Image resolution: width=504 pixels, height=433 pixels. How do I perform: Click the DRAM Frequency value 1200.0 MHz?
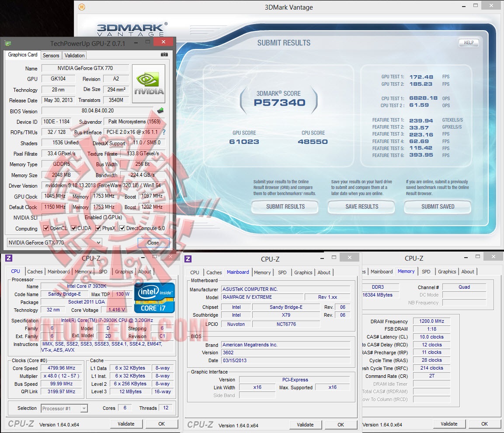click(x=432, y=321)
